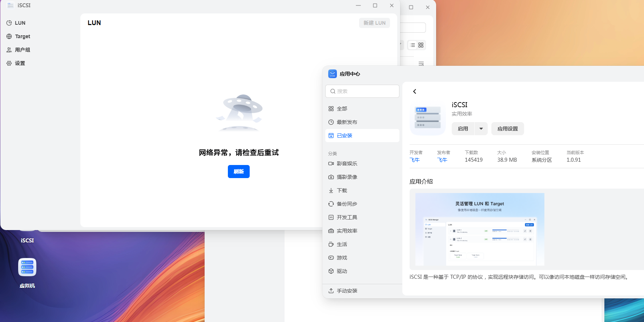Open the 游戏 category
This screenshot has width=644, height=322.
(x=362, y=258)
